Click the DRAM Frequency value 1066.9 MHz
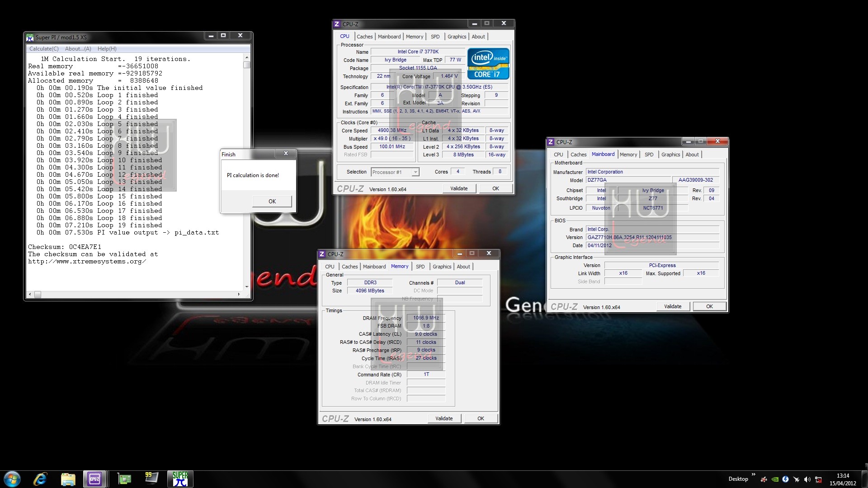The width and height of the screenshot is (868, 488). click(426, 318)
